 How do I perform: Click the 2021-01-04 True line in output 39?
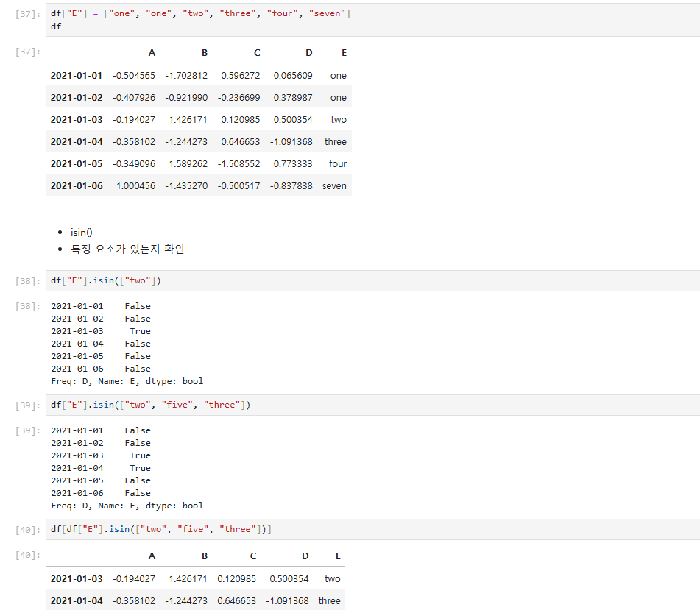click(x=101, y=468)
